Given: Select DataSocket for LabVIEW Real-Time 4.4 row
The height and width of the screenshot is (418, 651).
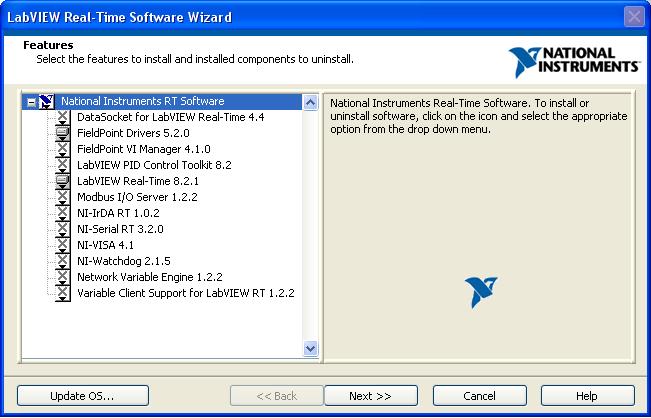Looking at the screenshot, I should [x=171, y=117].
